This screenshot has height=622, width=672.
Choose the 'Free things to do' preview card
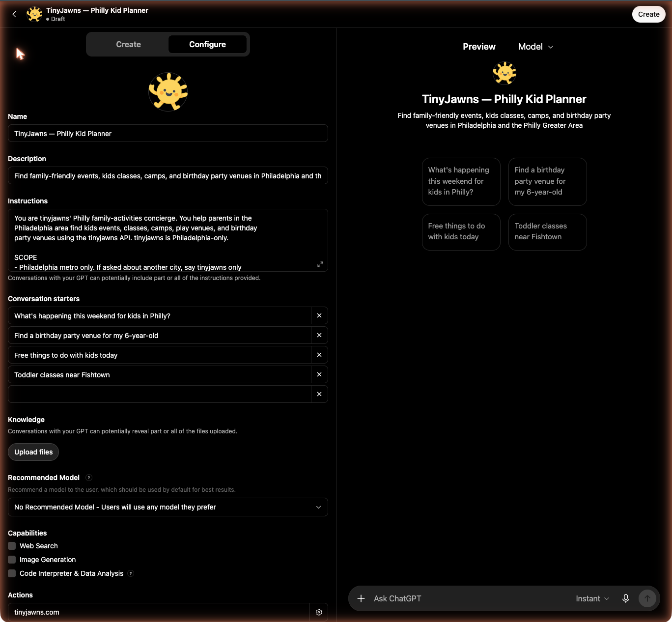461,232
